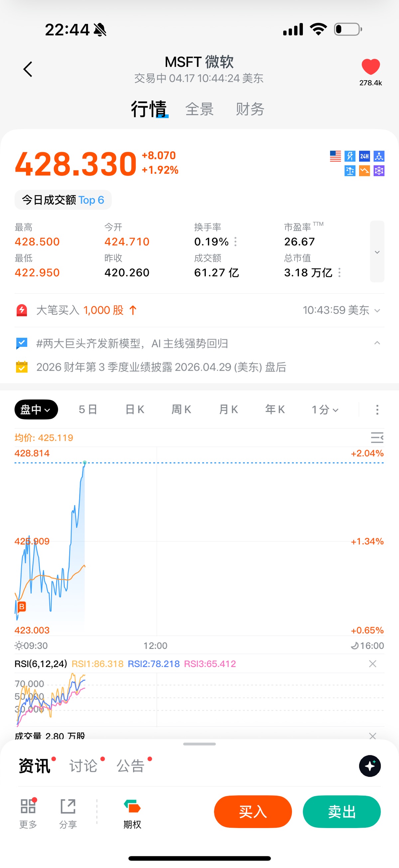Open the 1分 interval dropdown
The image size is (399, 868).
[325, 409]
